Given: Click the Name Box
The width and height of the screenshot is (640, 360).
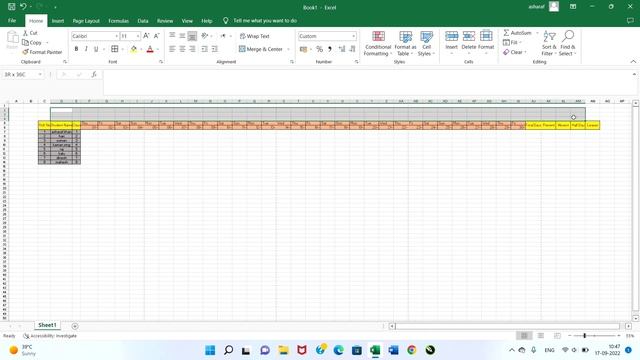Looking at the screenshot, I should click(23, 74).
